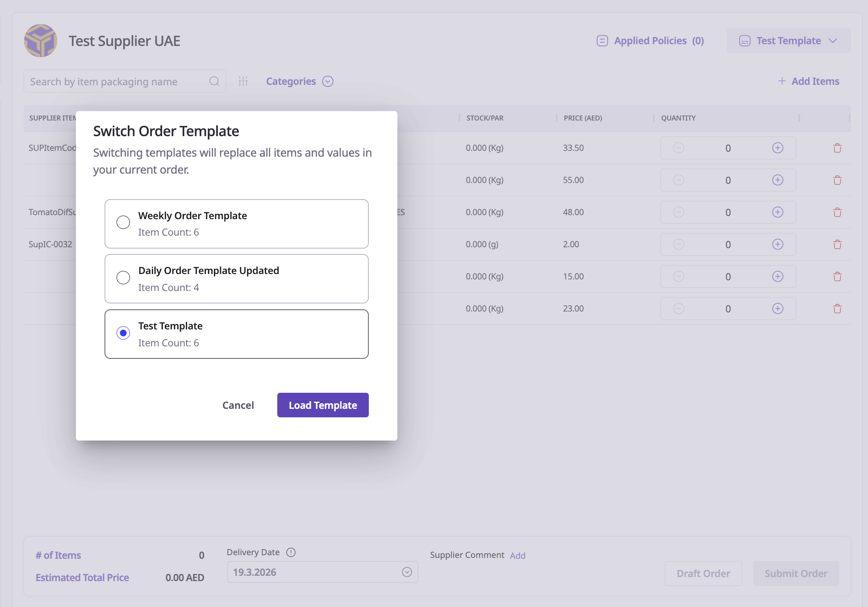Click the search magnifier icon
This screenshot has width=868, height=607.
214,81
